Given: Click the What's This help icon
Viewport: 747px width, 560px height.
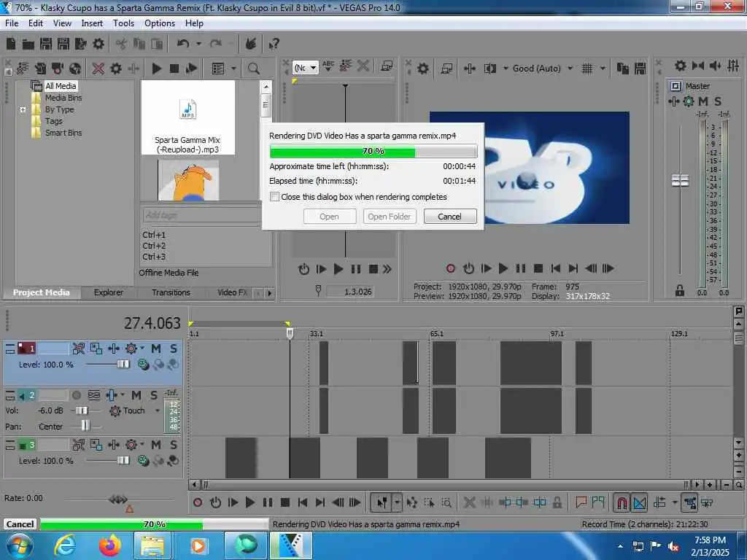Looking at the screenshot, I should click(x=274, y=44).
